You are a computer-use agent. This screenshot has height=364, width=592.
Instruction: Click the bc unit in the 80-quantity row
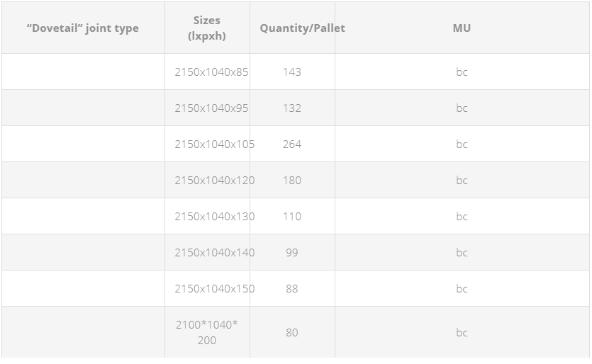(x=462, y=332)
